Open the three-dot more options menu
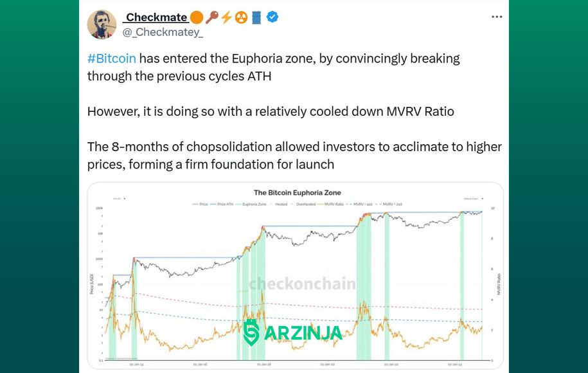Viewport: 588px width, 373px height. coord(497,17)
